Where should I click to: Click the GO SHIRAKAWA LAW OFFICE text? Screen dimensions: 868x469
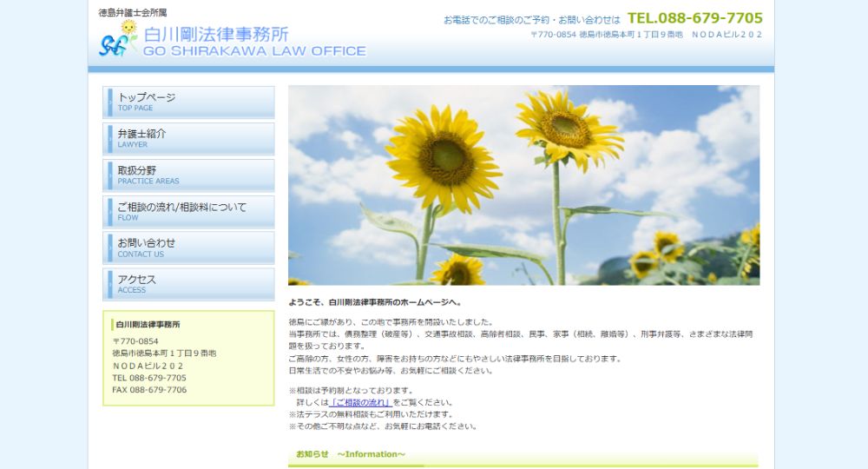[254, 51]
